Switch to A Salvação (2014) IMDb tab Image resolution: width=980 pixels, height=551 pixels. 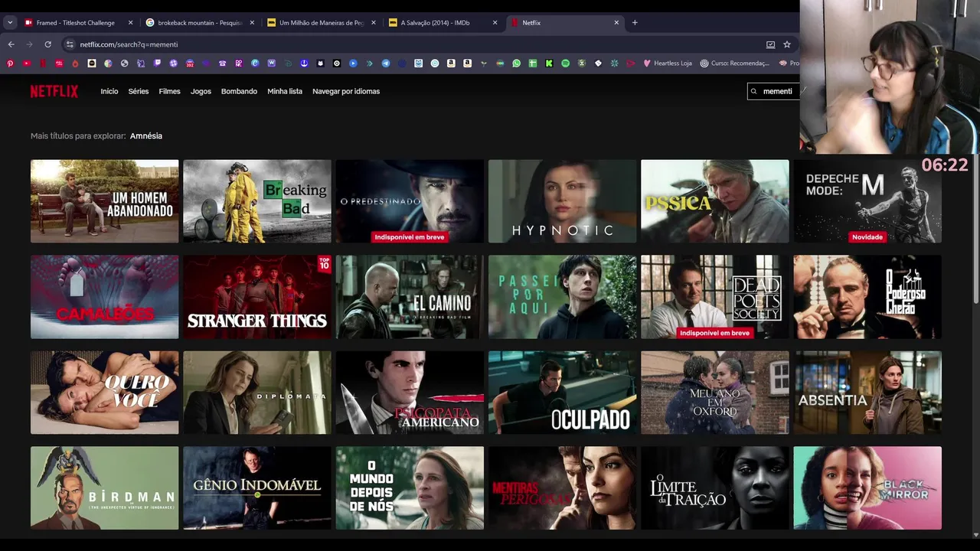(x=435, y=23)
